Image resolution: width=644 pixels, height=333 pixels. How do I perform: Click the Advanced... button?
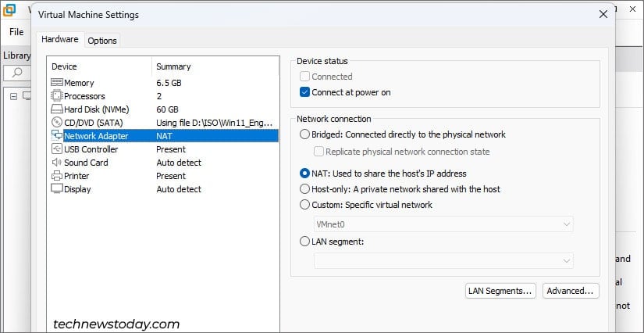571,291
